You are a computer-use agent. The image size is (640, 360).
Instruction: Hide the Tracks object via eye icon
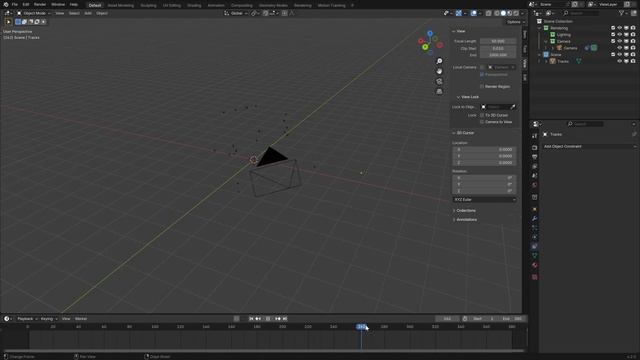point(619,61)
